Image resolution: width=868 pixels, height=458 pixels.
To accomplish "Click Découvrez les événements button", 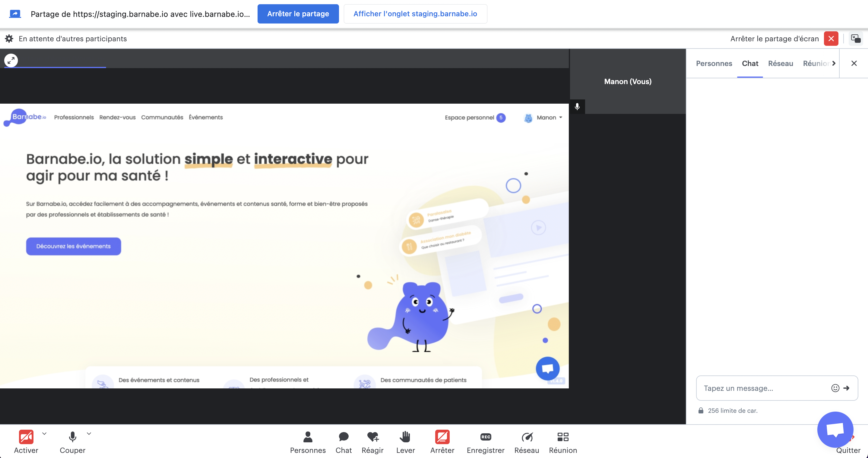I will [x=74, y=246].
